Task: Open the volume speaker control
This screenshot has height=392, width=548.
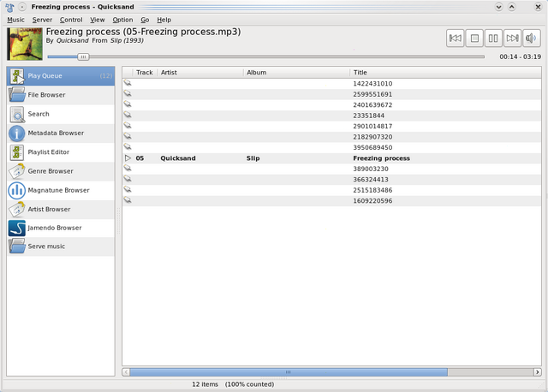Action: coord(531,38)
